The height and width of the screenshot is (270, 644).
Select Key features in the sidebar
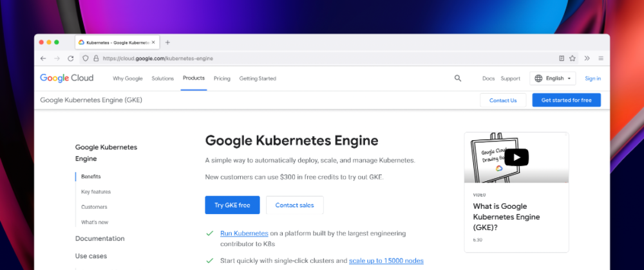pyautogui.click(x=96, y=192)
